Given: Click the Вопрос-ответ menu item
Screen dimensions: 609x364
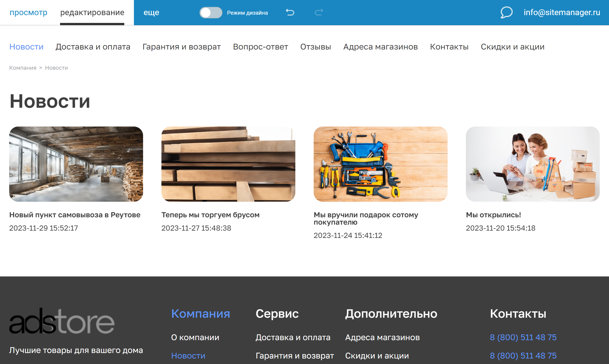Looking at the screenshot, I should tap(260, 47).
